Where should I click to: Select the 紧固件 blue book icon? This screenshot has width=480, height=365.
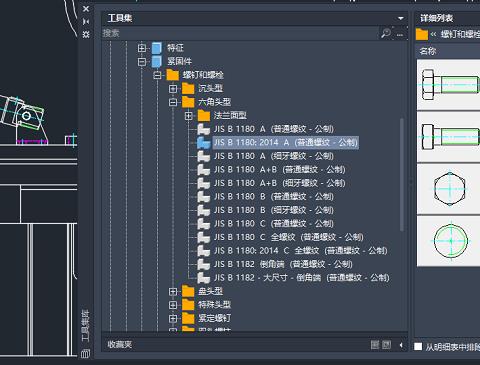pos(157,61)
